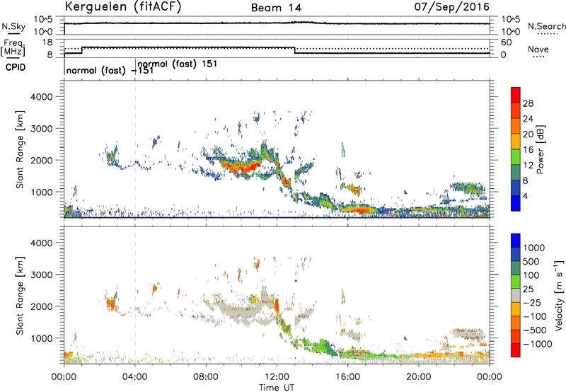566x392 pixels.
Task: Click the 'normal (fast) -151' CPID text
Action: tap(110, 70)
